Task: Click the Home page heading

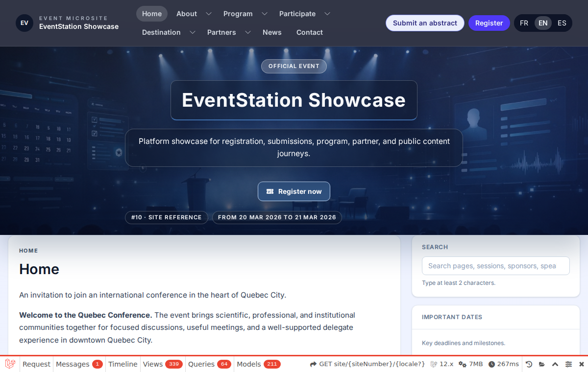Action: click(x=39, y=269)
